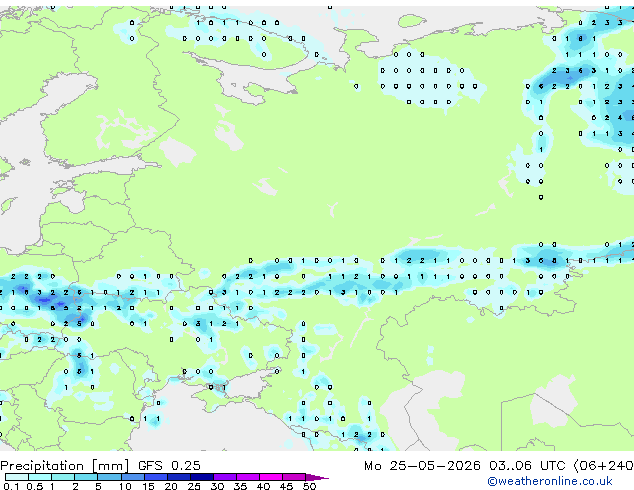
Task: Click the legend label '45'
Action: pos(286,486)
